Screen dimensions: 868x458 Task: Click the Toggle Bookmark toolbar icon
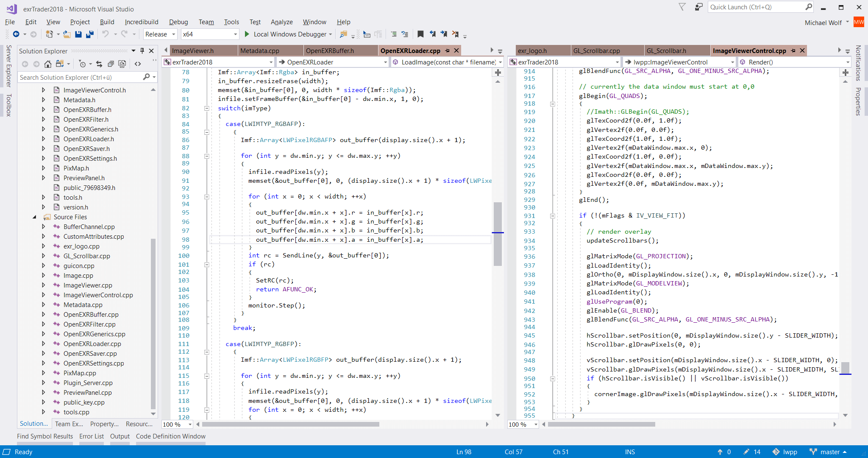(420, 34)
